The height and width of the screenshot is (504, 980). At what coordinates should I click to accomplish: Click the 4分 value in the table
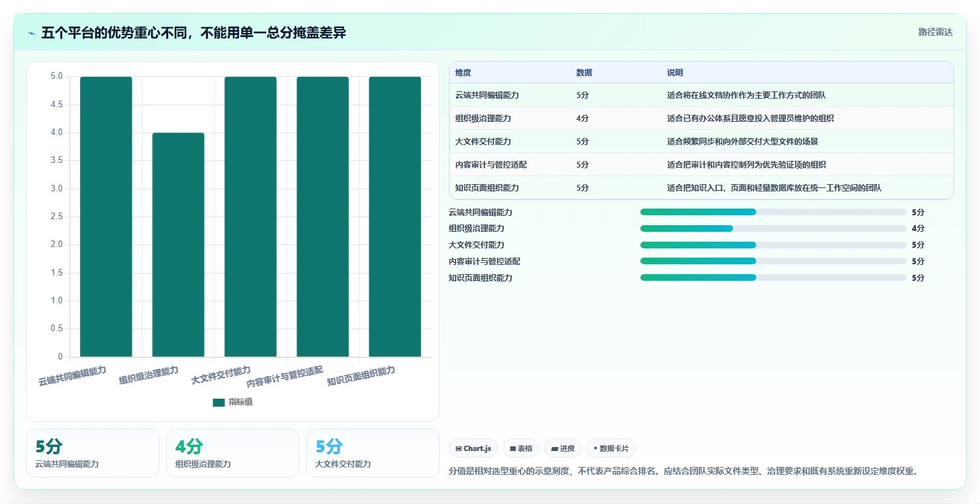tap(582, 119)
